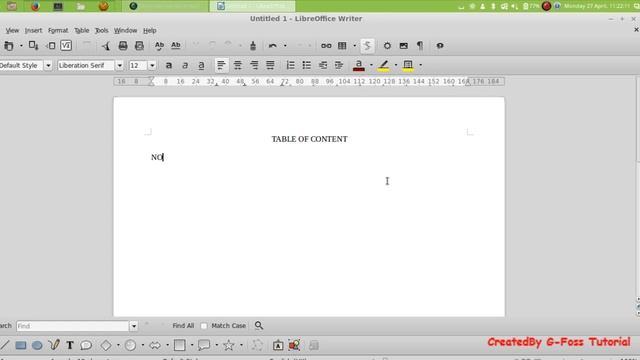Image resolution: width=640 pixels, height=360 pixels.
Task: Toggle bulleted list
Action: (307, 65)
